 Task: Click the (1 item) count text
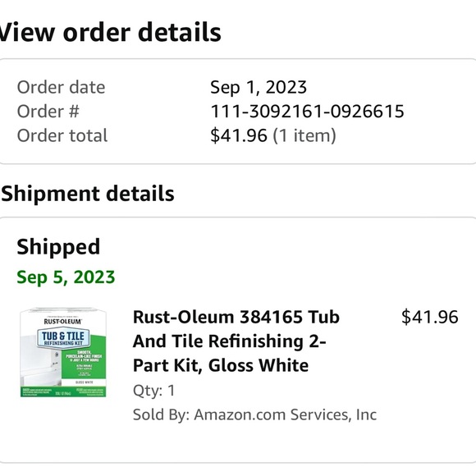(304, 135)
